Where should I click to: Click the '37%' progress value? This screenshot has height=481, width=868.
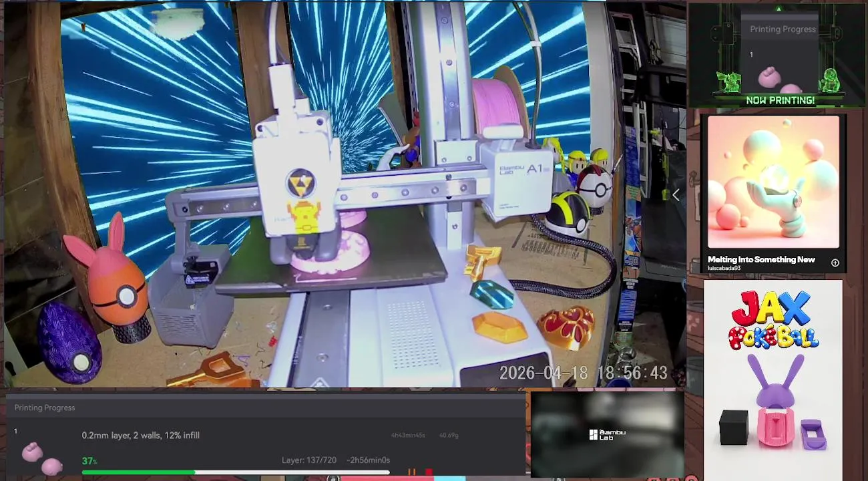pos(89,461)
